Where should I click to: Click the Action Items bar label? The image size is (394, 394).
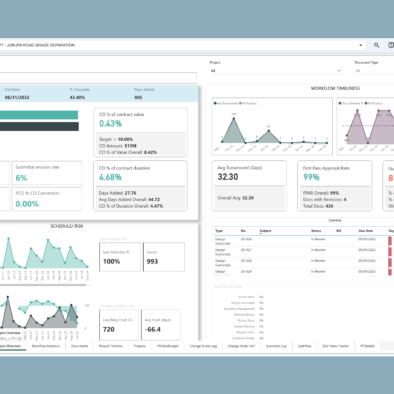coord(246,297)
